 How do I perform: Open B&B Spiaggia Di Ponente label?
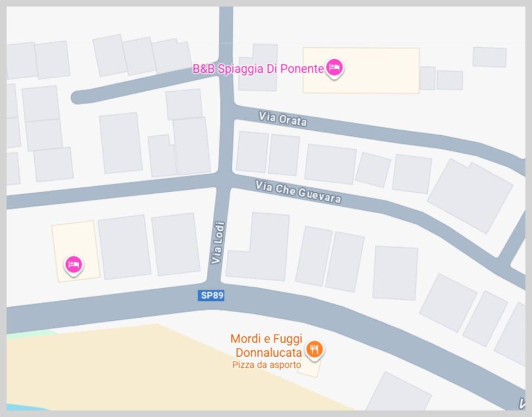click(258, 69)
